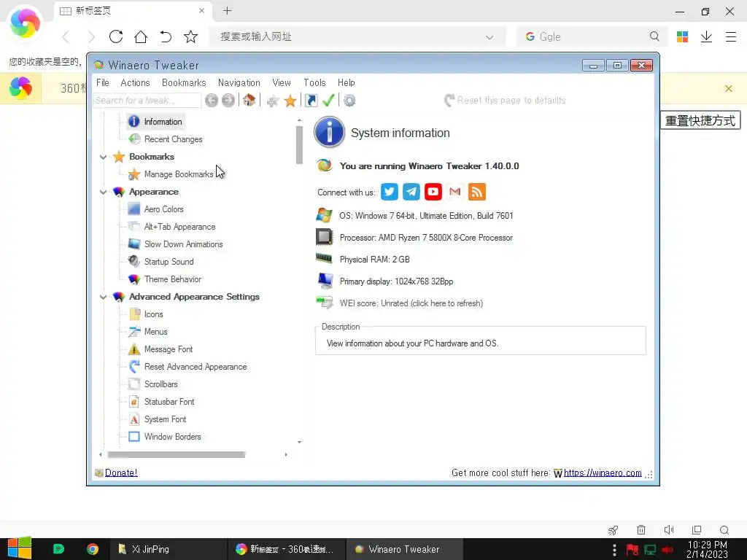The height and width of the screenshot is (560, 747).
Task: Open the address bar dropdown arrow
Action: [489, 37]
